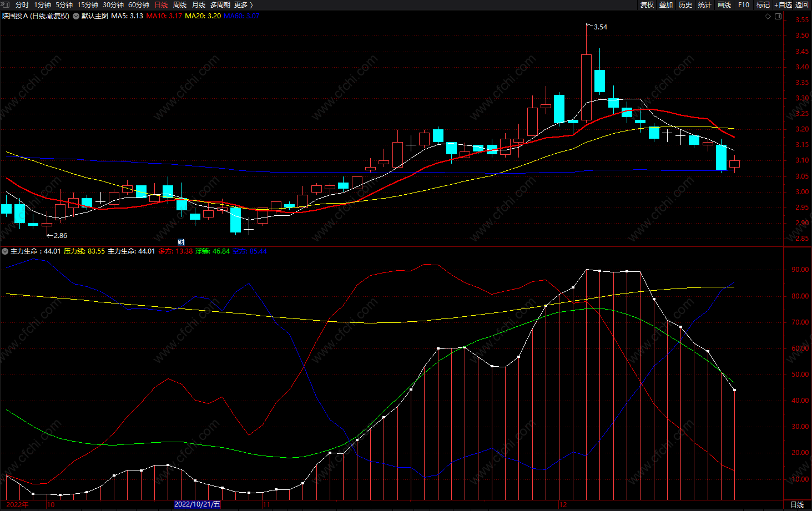Select the 日线 daily chart tab
This screenshot has width=812, height=511.
[x=162, y=4]
